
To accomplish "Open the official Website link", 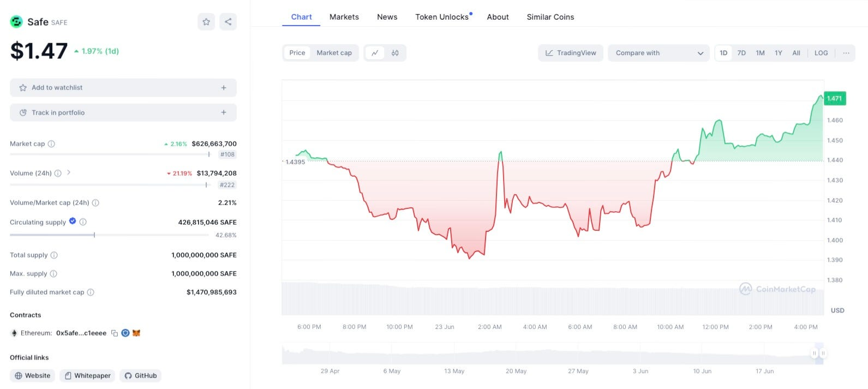I will (33, 376).
